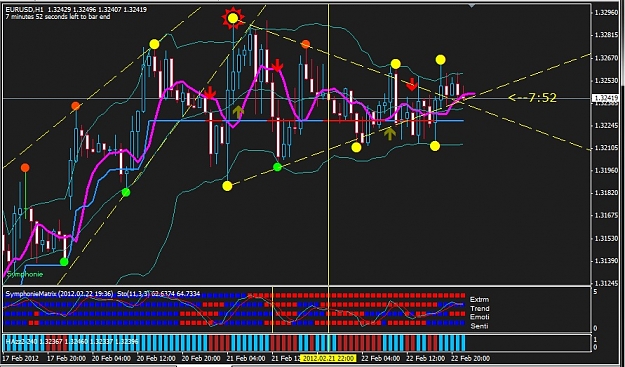625x367 pixels.
Task: Click the Extrm row label
Action: [480, 299]
